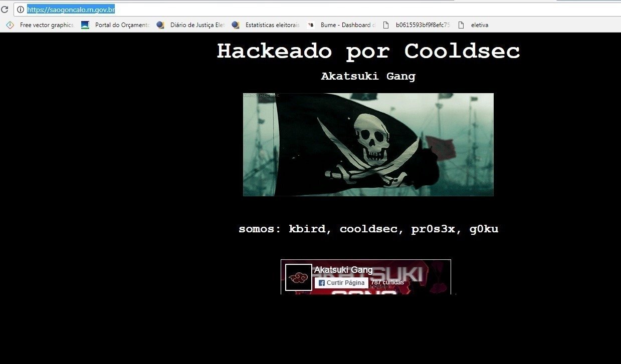
Task: Click the Diário de Justiça bookmark favicon
Action: click(160, 25)
